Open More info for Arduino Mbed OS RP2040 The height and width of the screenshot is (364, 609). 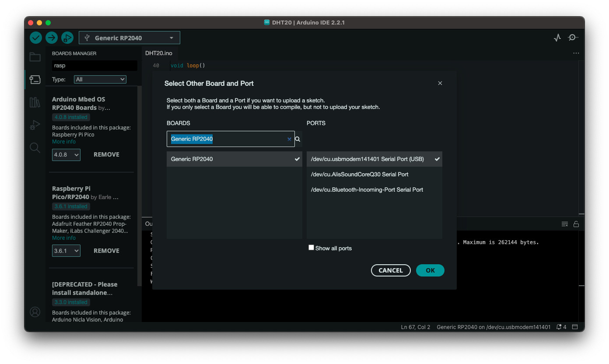click(x=64, y=142)
